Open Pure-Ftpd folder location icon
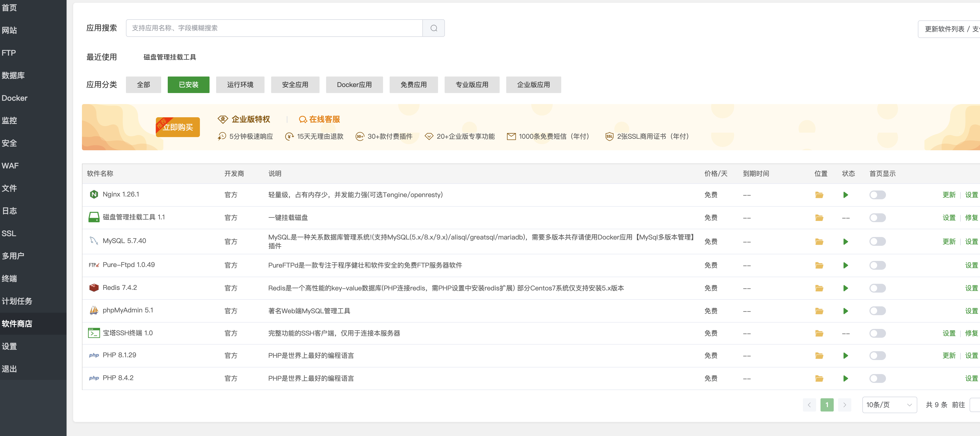The width and height of the screenshot is (980, 436). pos(819,265)
